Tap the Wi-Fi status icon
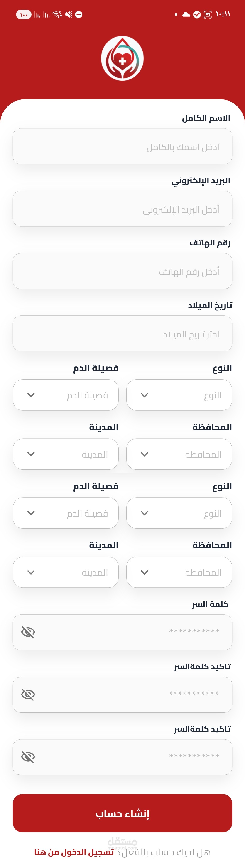This screenshot has width=245, height=868. click(57, 14)
